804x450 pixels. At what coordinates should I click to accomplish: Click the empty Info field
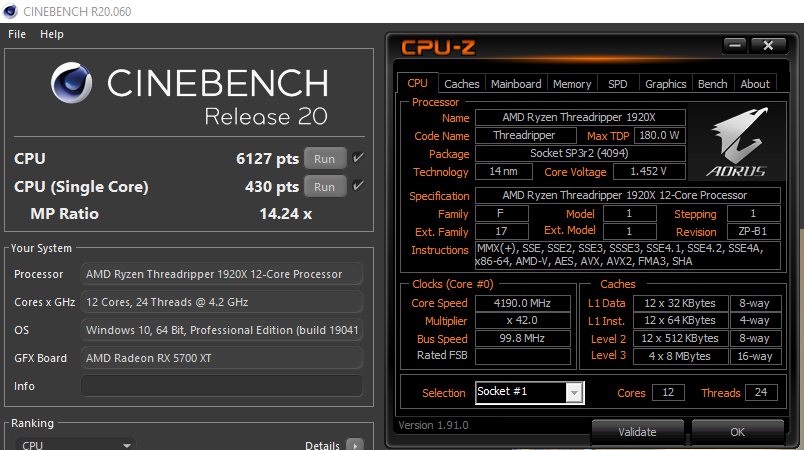pos(222,386)
